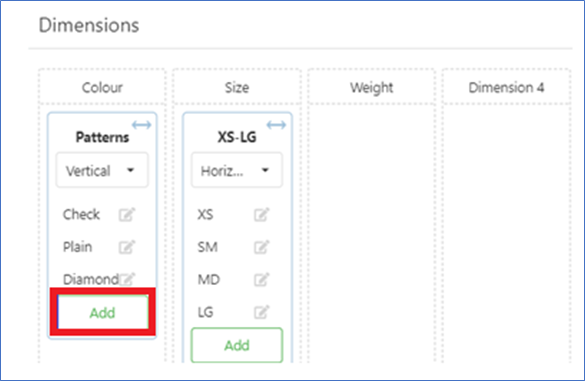Click the move arrow on Patterns card
Image resolution: width=585 pixels, height=381 pixels.
point(142,125)
